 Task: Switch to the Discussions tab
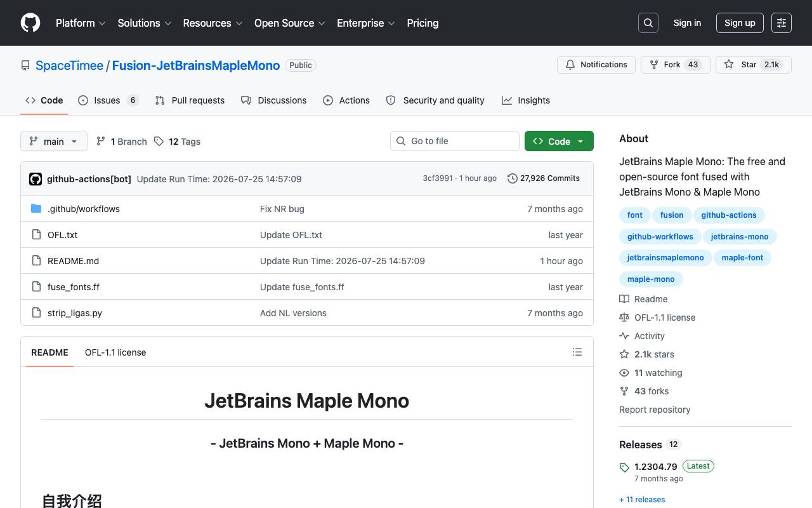(274, 100)
